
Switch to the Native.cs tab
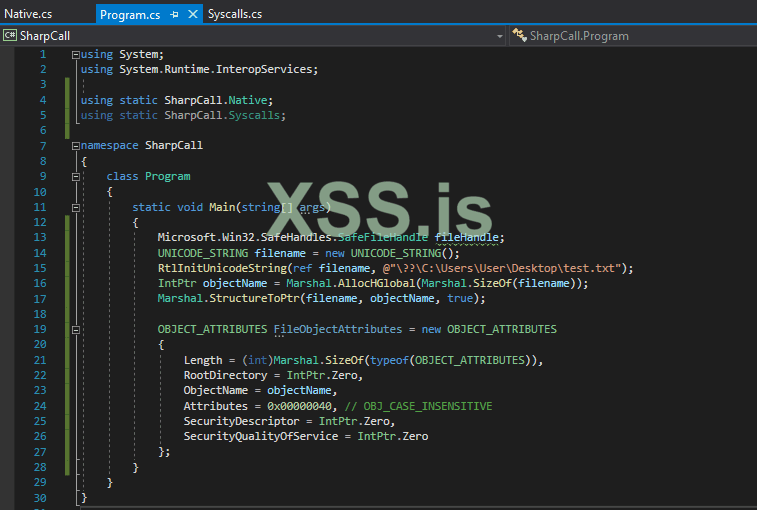pyautogui.click(x=27, y=15)
